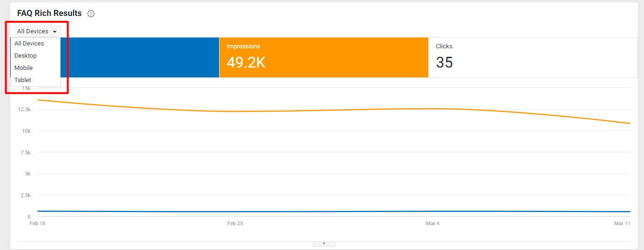This screenshot has height=250, width=644.
Task: Click the Feb 18 date label
Action: pyautogui.click(x=38, y=223)
